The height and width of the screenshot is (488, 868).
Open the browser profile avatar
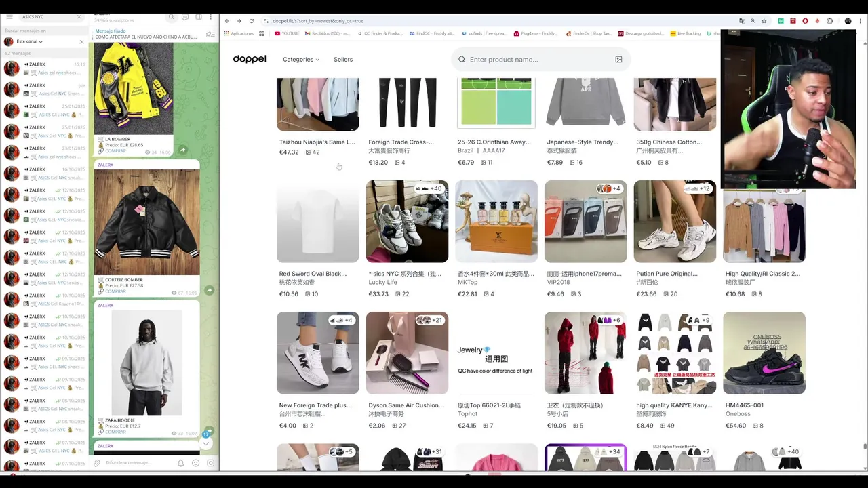(x=848, y=21)
